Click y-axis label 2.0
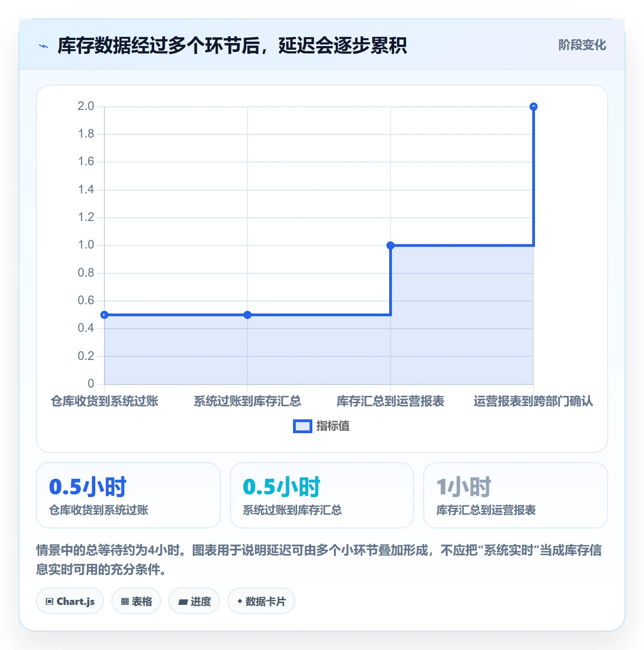The height and width of the screenshot is (650, 644). tap(86, 106)
